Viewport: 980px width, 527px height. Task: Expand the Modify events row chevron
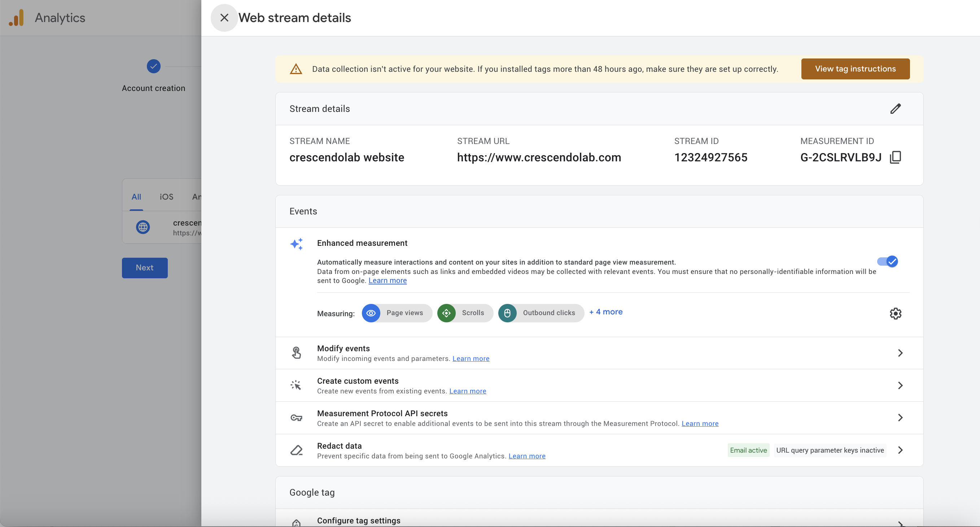(x=900, y=353)
